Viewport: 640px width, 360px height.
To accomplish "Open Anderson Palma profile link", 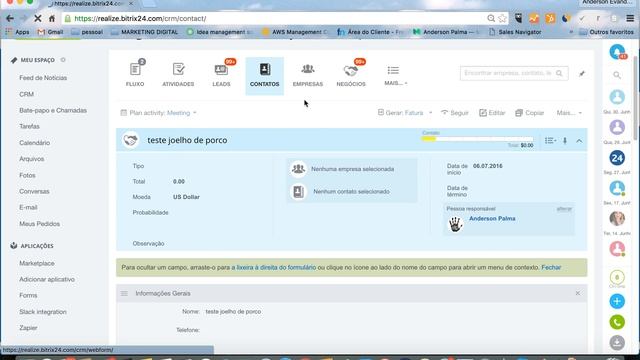I will [x=492, y=218].
